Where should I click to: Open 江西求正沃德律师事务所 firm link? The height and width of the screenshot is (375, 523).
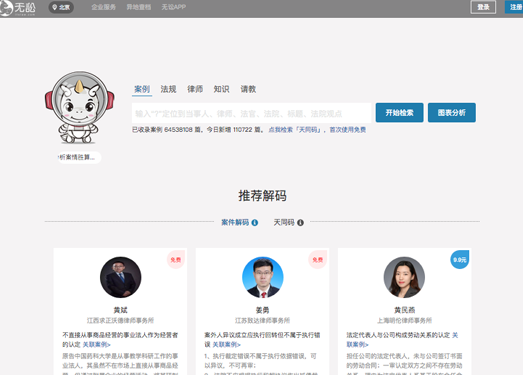(x=120, y=321)
